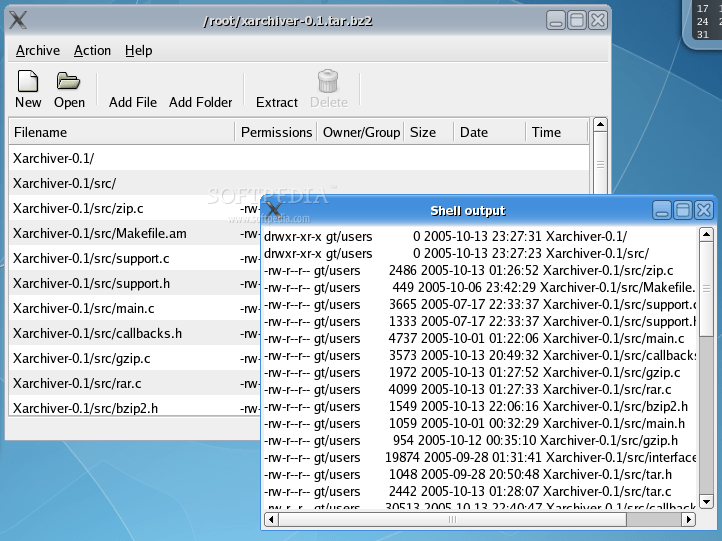Select Xarchiver-0.1/src/support.c in the file list
722x541 pixels.
(135, 258)
